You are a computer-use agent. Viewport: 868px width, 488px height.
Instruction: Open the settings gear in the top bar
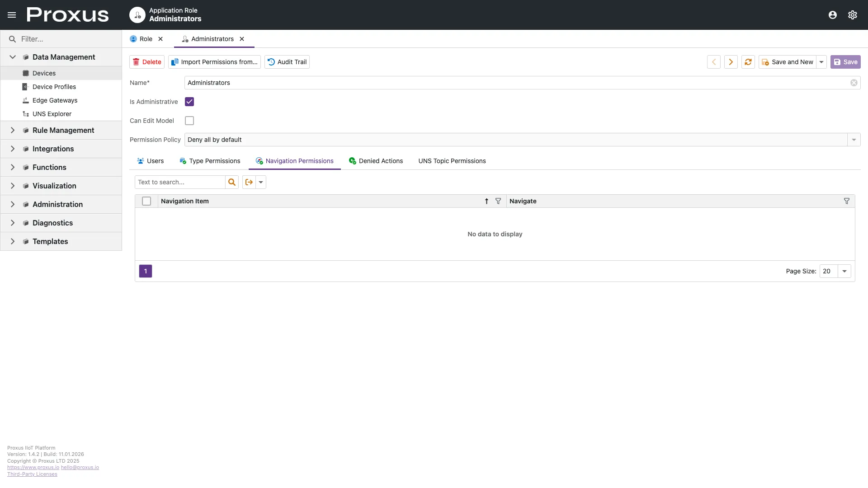point(853,14)
